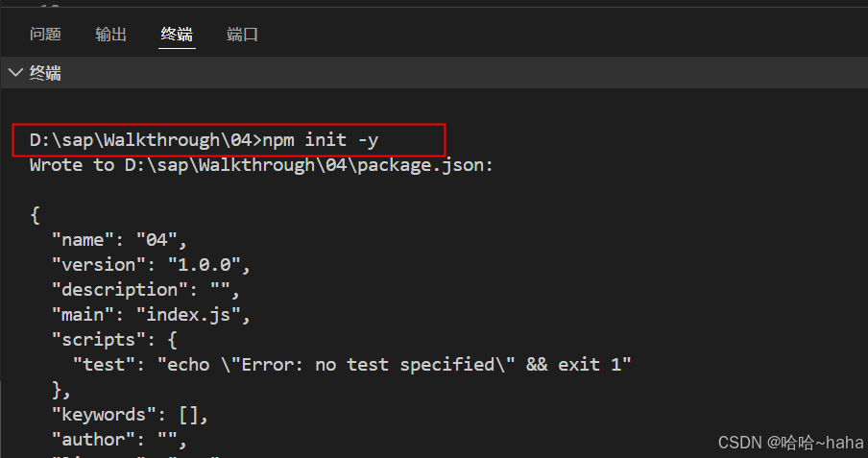Click the D:\sap\Walkthrough\04 prompt path

click(x=140, y=140)
